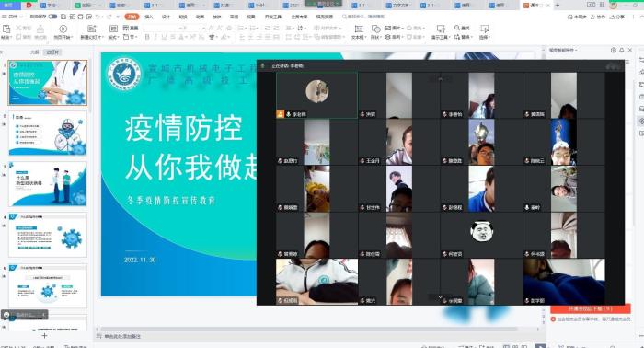This screenshot has width=644, height=348.
Task: Select the second slide thumbnail
Action: click(x=48, y=133)
